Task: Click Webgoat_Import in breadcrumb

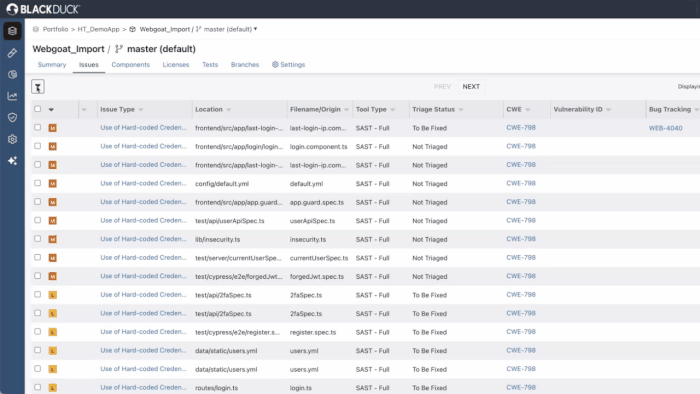Action: pyautogui.click(x=165, y=29)
